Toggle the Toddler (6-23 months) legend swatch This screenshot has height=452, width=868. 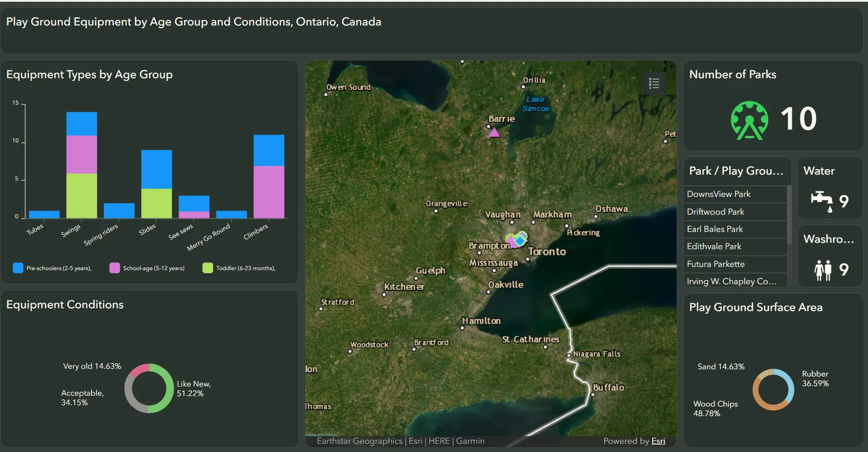(x=208, y=268)
